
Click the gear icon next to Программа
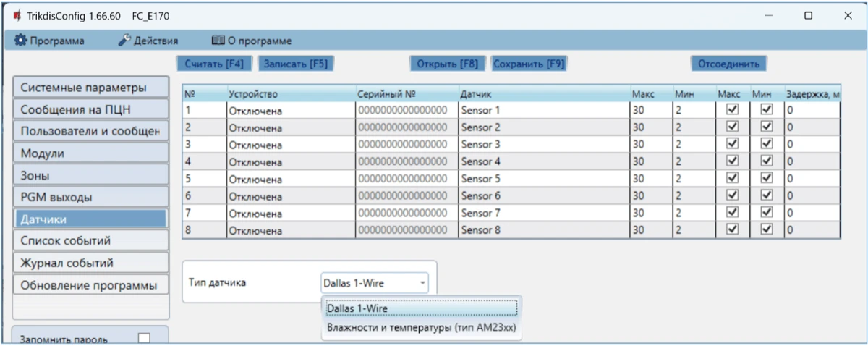(x=21, y=41)
